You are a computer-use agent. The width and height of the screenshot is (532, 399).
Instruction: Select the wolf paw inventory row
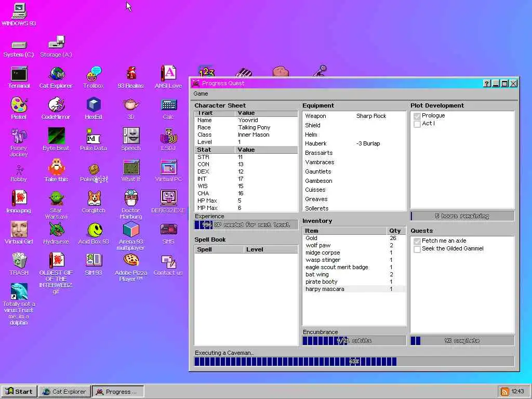(354, 245)
